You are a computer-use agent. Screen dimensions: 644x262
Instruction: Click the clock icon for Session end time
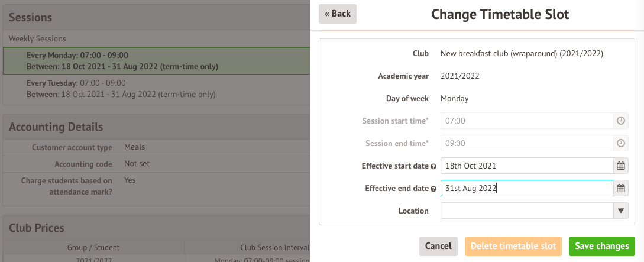point(621,143)
